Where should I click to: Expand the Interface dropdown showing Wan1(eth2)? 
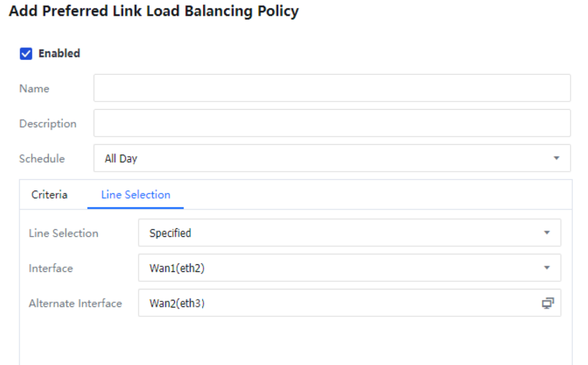[341, 268]
